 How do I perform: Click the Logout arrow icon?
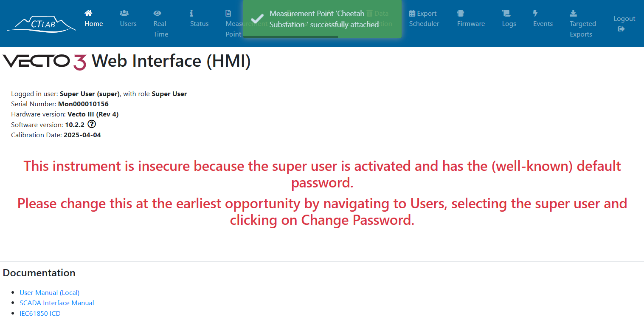tap(621, 29)
